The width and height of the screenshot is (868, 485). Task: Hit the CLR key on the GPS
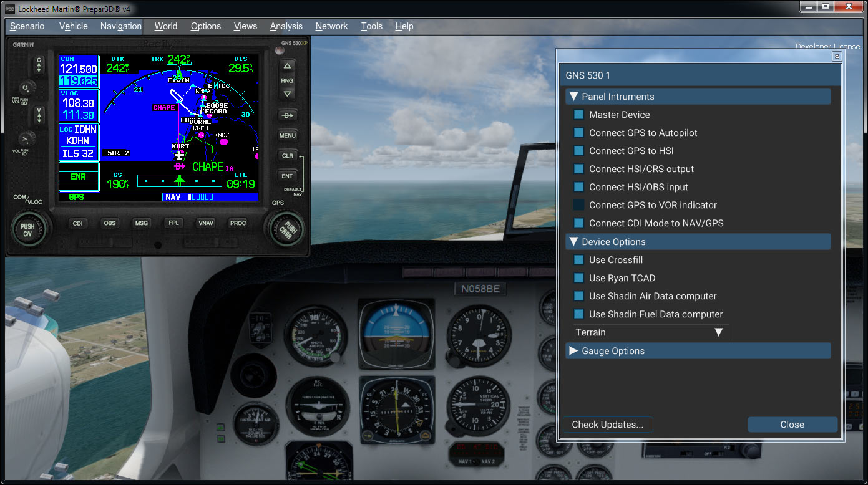pyautogui.click(x=287, y=156)
